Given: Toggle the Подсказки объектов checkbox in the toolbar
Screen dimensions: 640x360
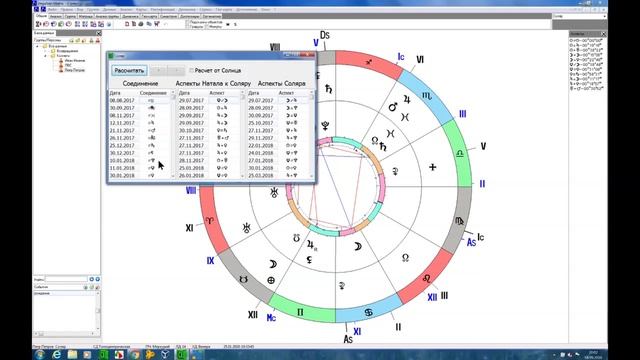Looking at the screenshot, I should coord(188,22).
